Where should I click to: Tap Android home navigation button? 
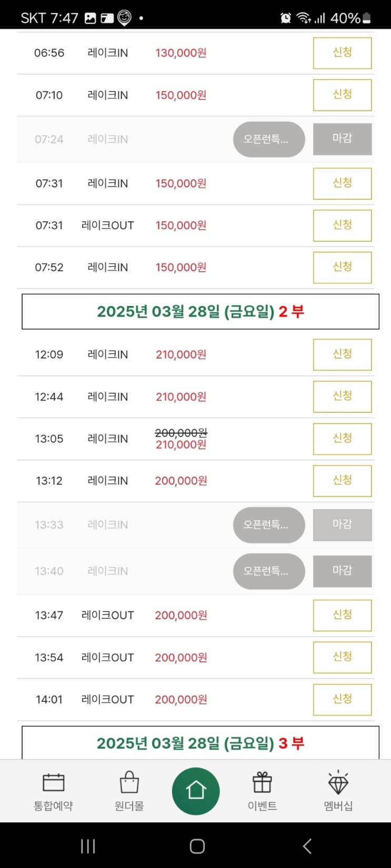197,846
